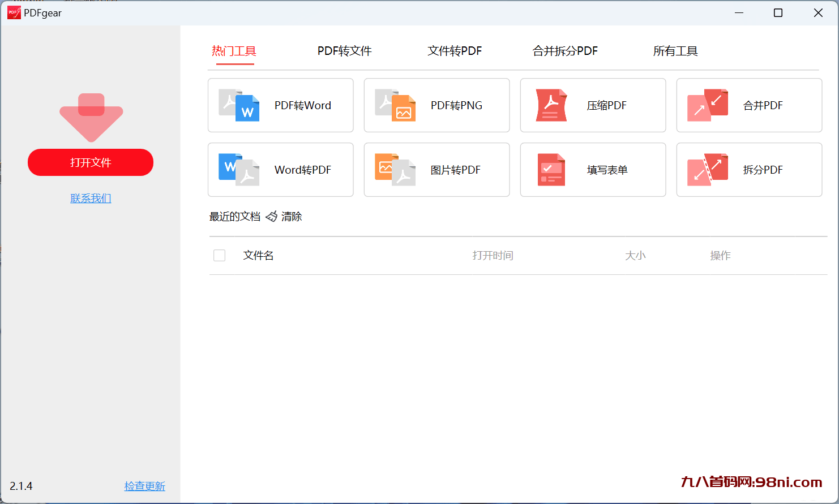Click 清除 to clear recent documents
The image size is (839, 504).
[x=292, y=217]
